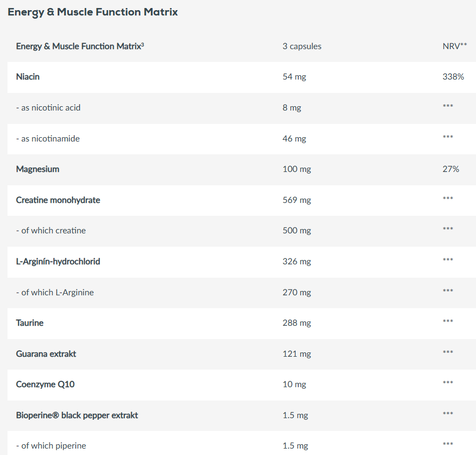
Task: Click the "of which piperine" row label
Action: pos(51,446)
